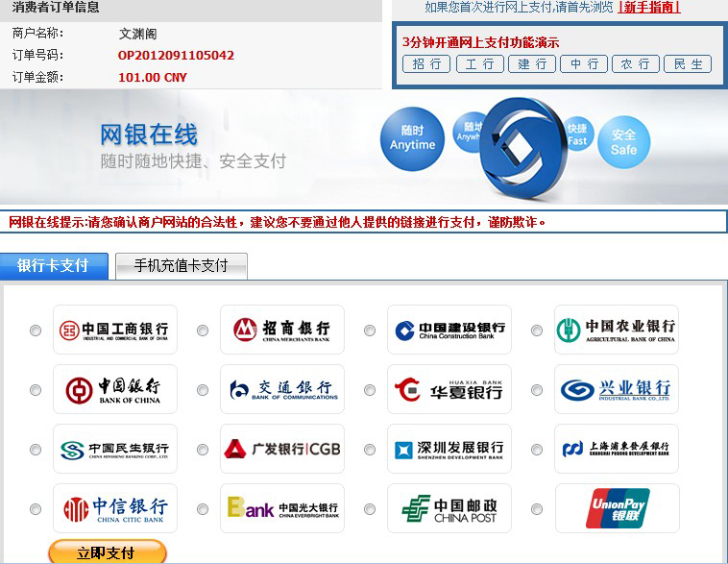Select Bank of Communications logo
Image resolution: width=728 pixels, height=564 pixels.
click(282, 390)
